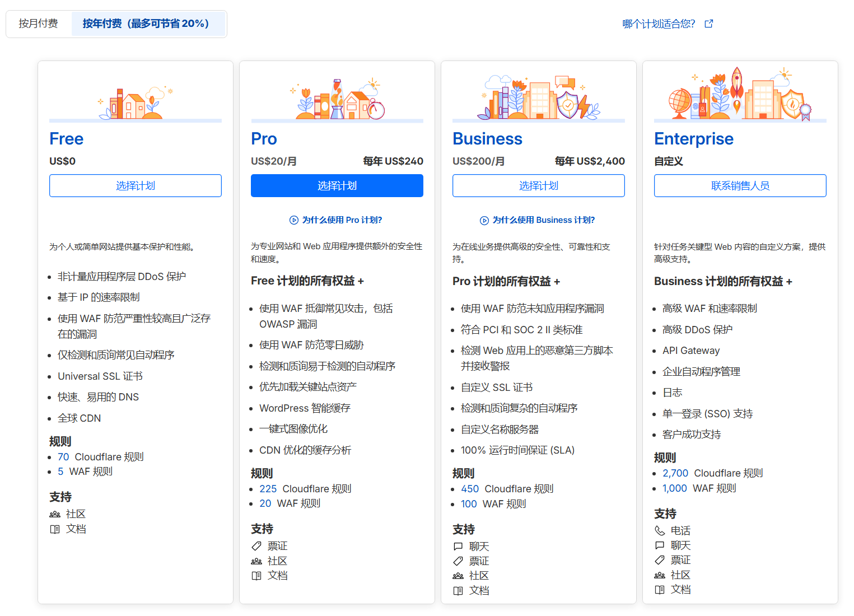Click community 社区 icon in Enterprise plan
854x616 pixels.
(x=660, y=575)
